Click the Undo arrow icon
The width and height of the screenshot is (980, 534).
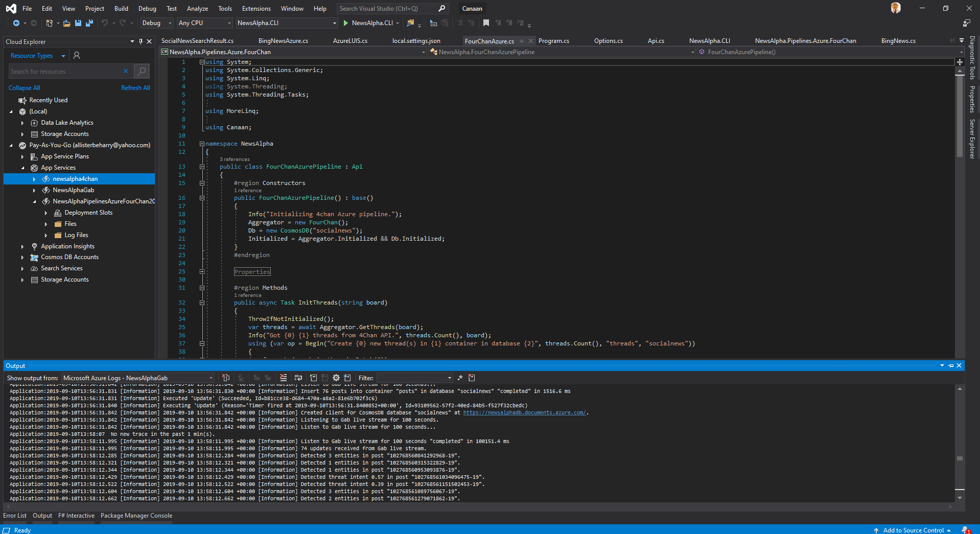(105, 23)
